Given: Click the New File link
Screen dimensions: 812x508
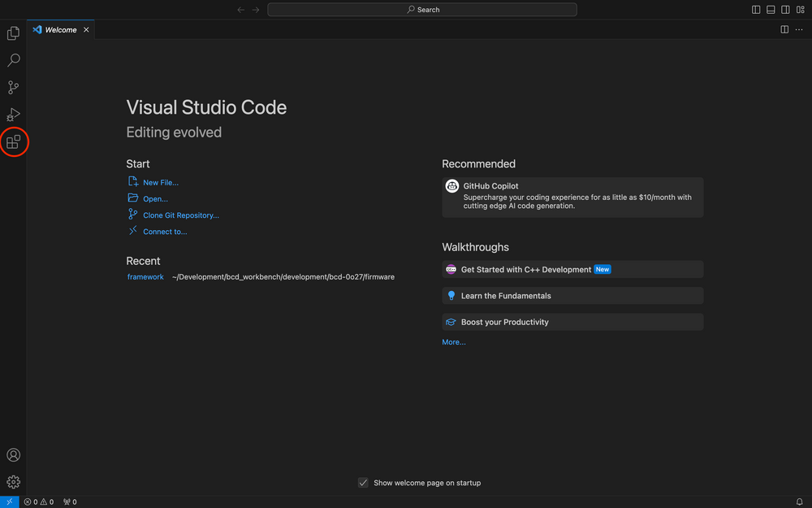Looking at the screenshot, I should pos(160,183).
